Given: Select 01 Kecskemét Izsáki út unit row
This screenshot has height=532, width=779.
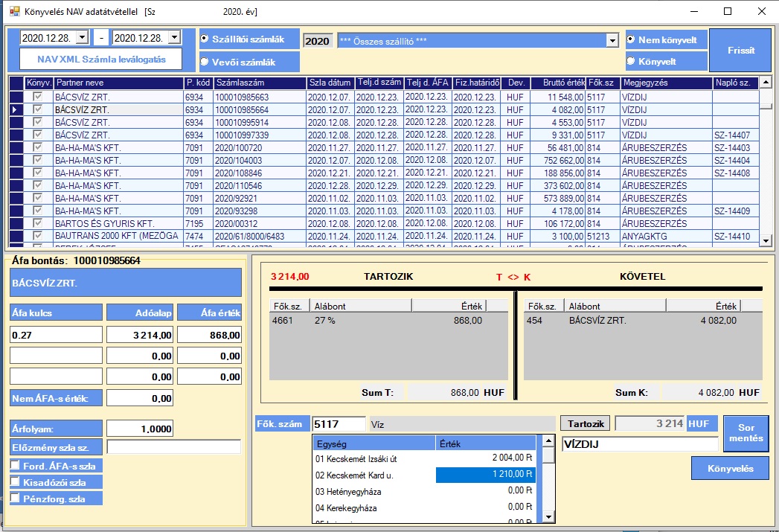Looking at the screenshot, I should (424, 458).
